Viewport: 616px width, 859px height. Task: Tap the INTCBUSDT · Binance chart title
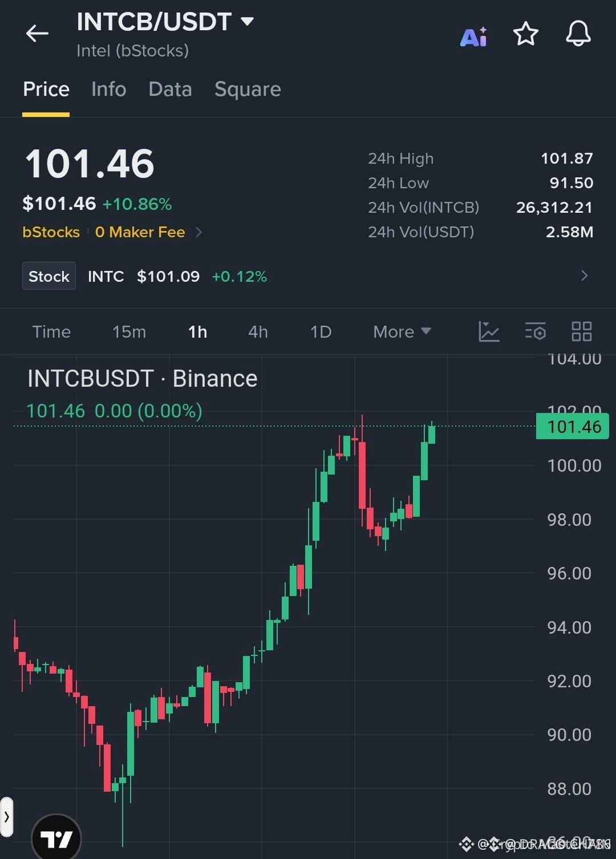[x=143, y=379]
